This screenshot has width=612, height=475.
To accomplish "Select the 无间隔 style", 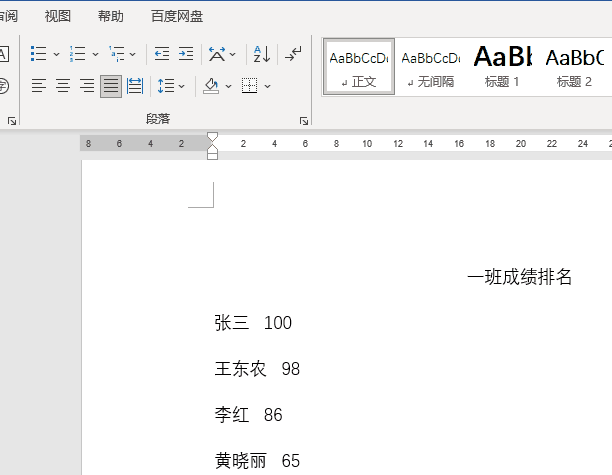I will pos(431,67).
